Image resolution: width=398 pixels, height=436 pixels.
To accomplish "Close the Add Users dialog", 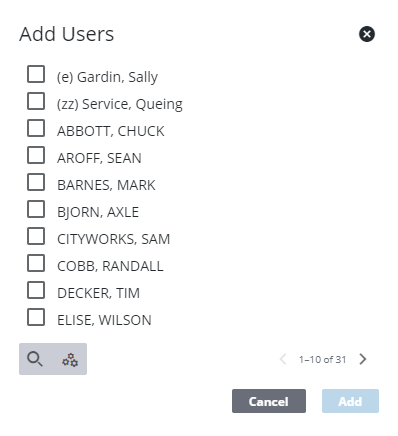I will click(367, 34).
